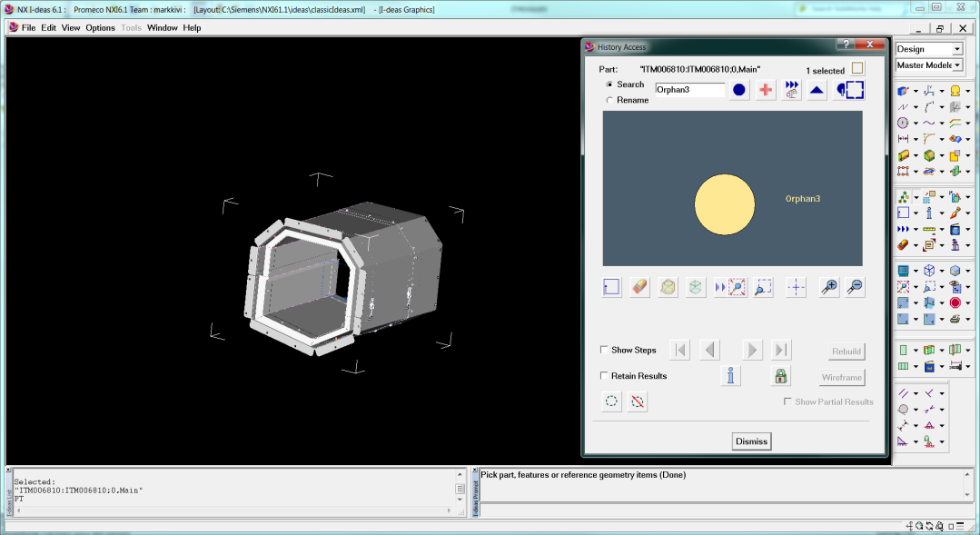The image size is (980, 535).
Task: Click the I-deas list horizontal scrollbar
Action: [x=233, y=510]
